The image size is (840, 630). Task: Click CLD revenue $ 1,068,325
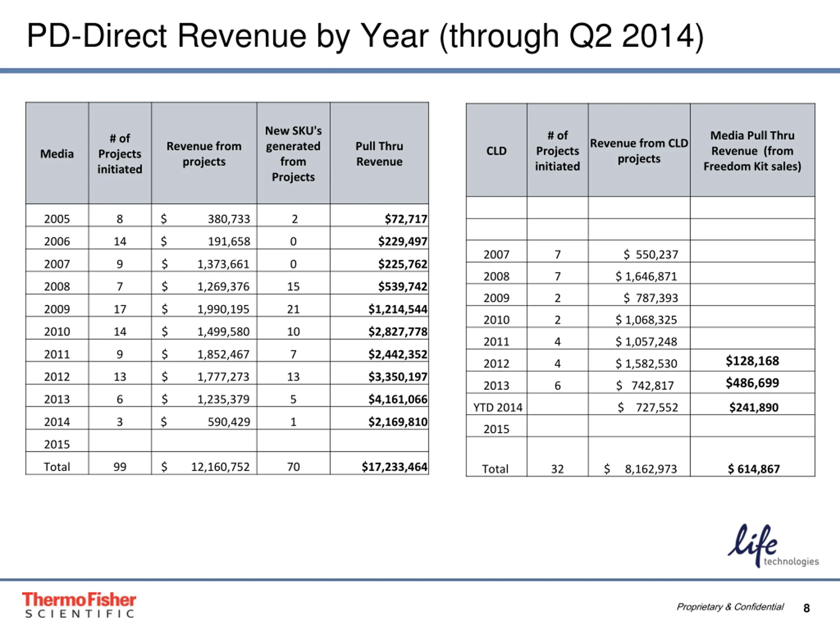[646, 320]
